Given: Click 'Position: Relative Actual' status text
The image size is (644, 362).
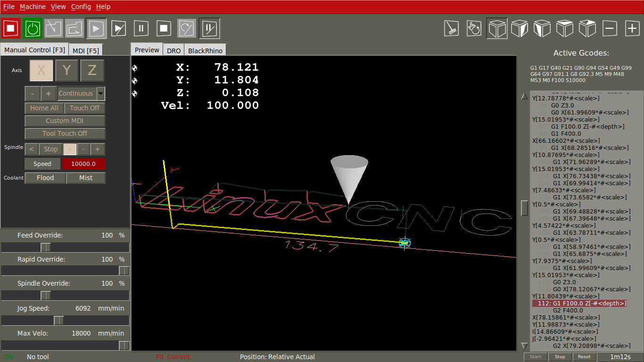Looking at the screenshot, I should (277, 357).
